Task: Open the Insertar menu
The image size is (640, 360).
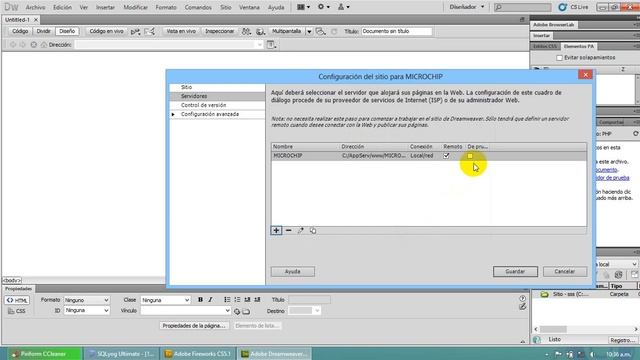Action: coord(105,7)
